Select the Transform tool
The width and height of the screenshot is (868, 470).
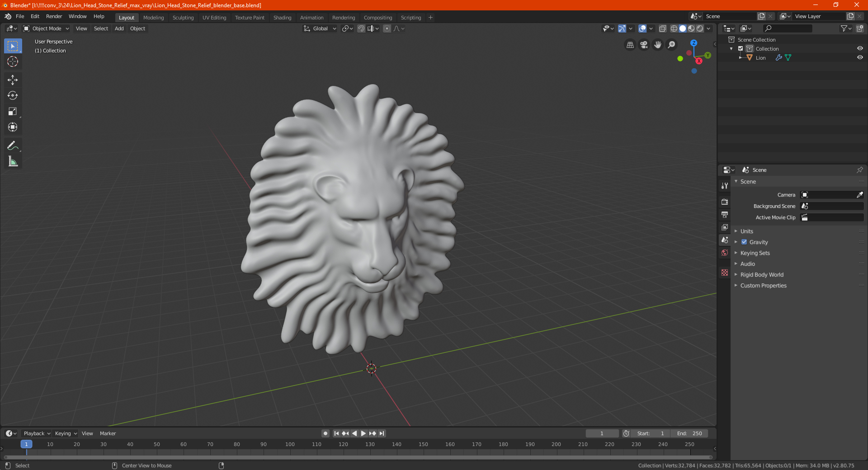(x=13, y=127)
